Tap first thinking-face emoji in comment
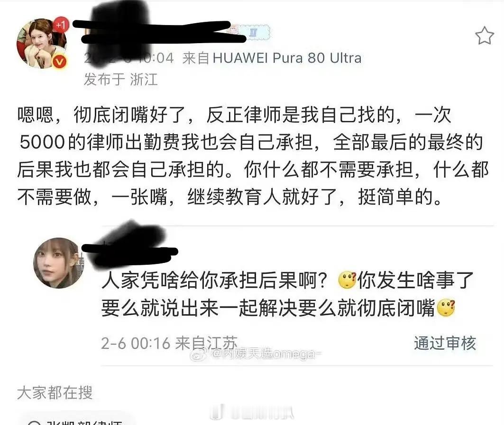The width and height of the screenshot is (504, 425). pyautogui.click(x=348, y=280)
